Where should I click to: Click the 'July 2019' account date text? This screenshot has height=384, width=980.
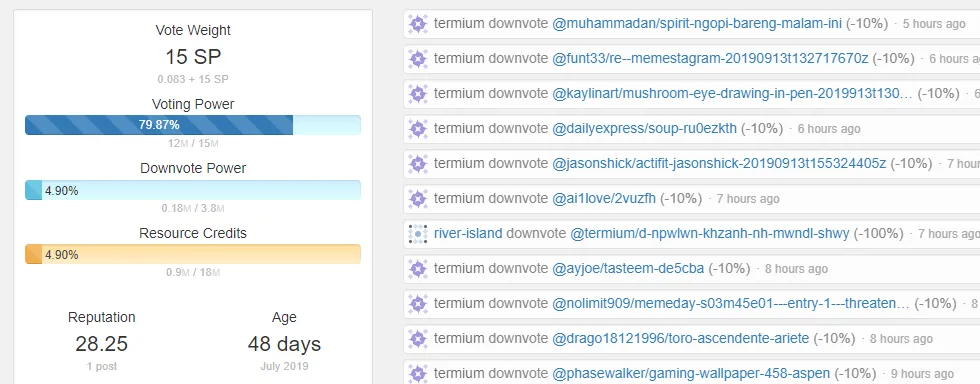click(284, 366)
